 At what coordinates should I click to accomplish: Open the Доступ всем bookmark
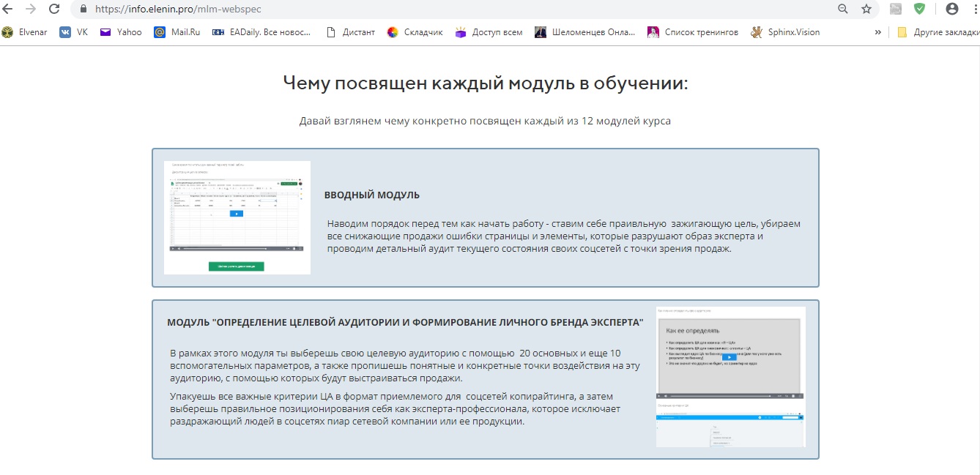(x=489, y=32)
